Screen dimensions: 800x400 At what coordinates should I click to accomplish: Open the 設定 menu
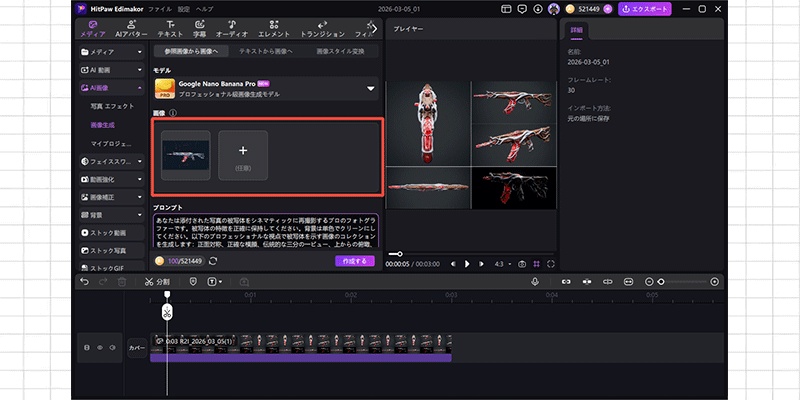tap(183, 9)
